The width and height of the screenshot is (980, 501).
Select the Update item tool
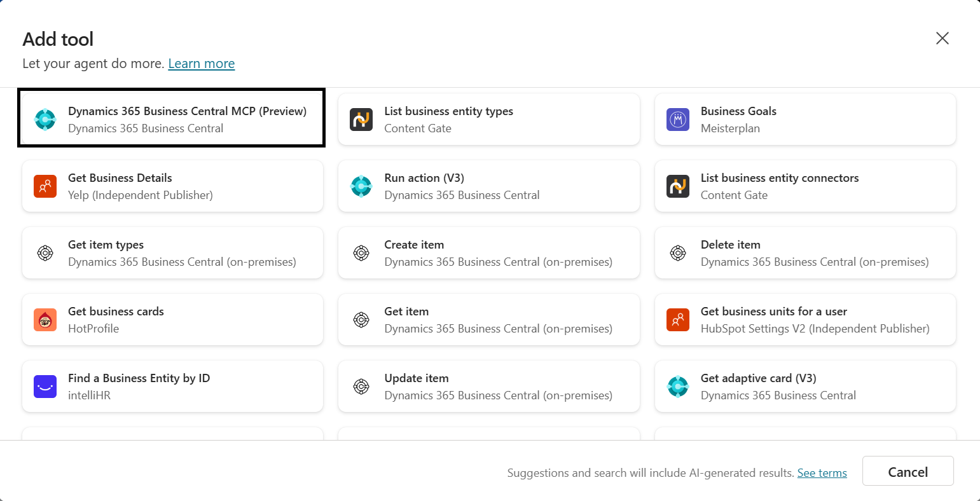488,386
